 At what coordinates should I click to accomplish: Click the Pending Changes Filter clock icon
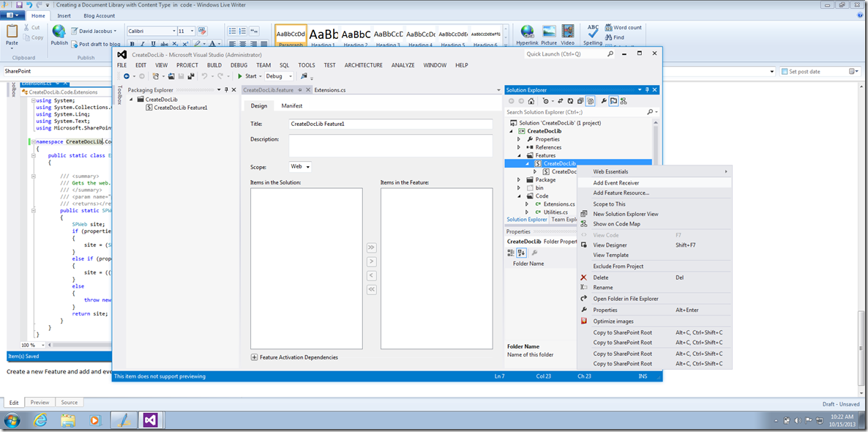click(x=545, y=101)
